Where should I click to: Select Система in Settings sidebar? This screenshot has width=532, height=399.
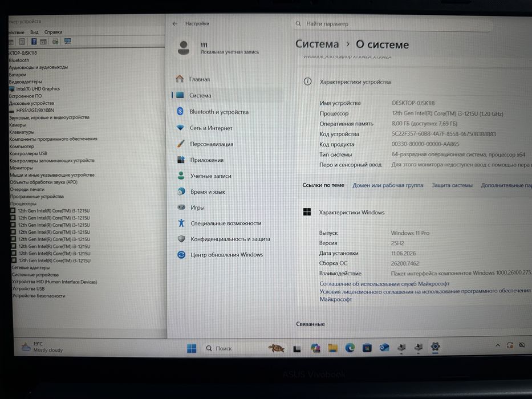(228, 95)
